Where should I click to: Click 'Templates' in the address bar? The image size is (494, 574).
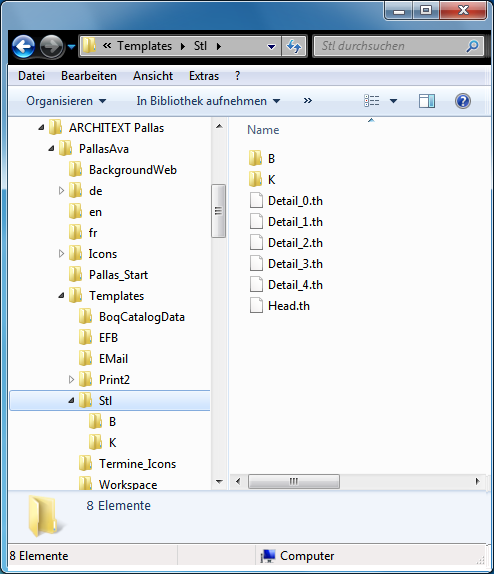144,46
